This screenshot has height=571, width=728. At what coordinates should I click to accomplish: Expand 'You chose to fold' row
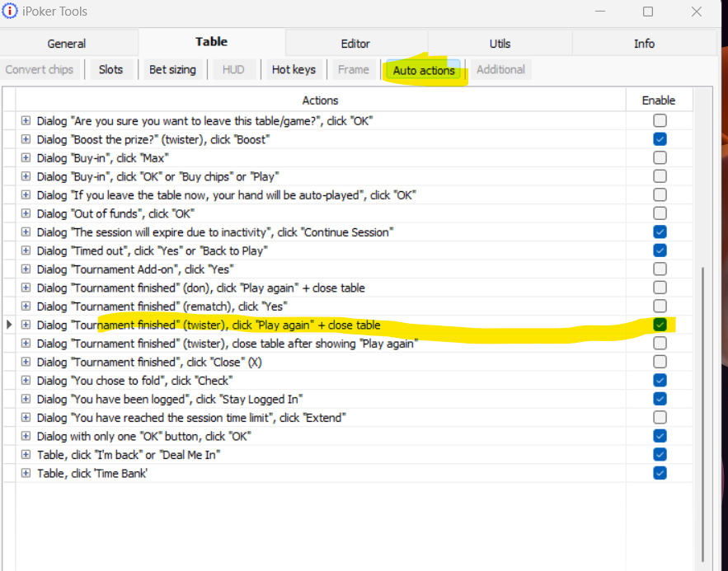pos(26,381)
